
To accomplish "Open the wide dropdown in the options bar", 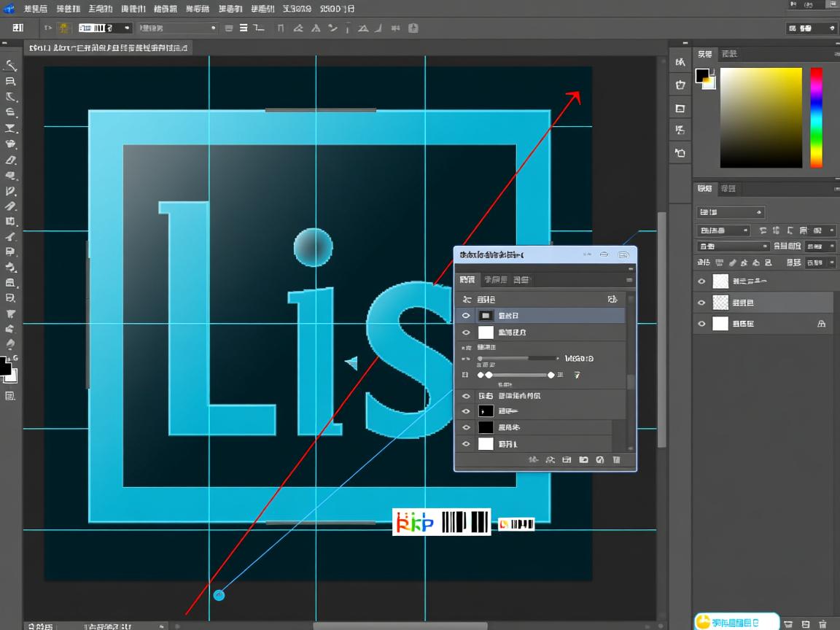I will (x=178, y=28).
